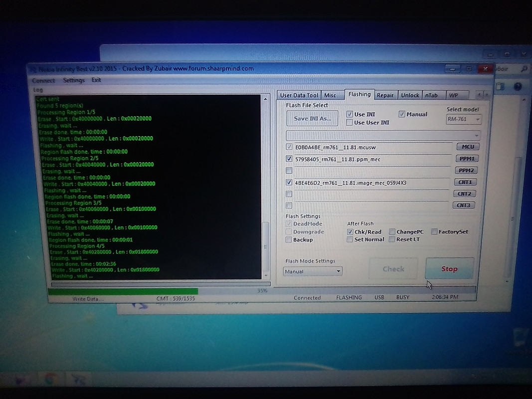Click the 'Processing Region 4/5' log line

[x=77, y=246]
